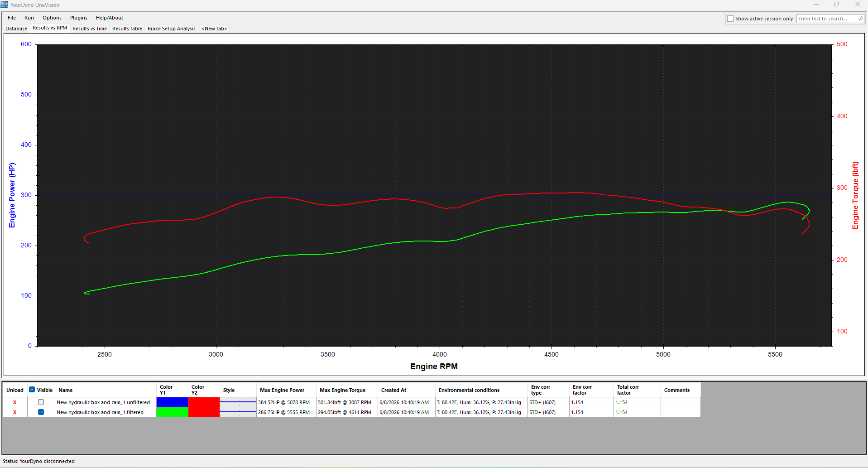
Task: Select the 'New hydraulic box and cam_1 unfiltered' name
Action: pos(103,402)
